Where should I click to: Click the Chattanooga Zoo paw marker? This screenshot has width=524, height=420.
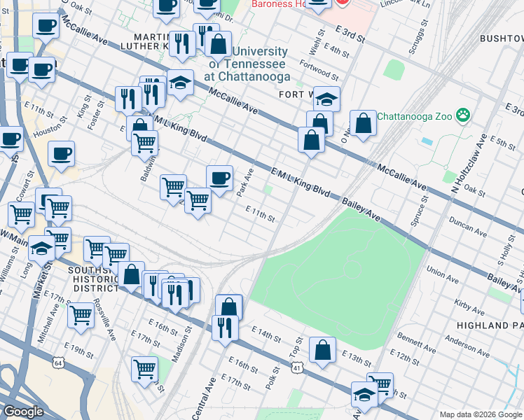pos(463,115)
